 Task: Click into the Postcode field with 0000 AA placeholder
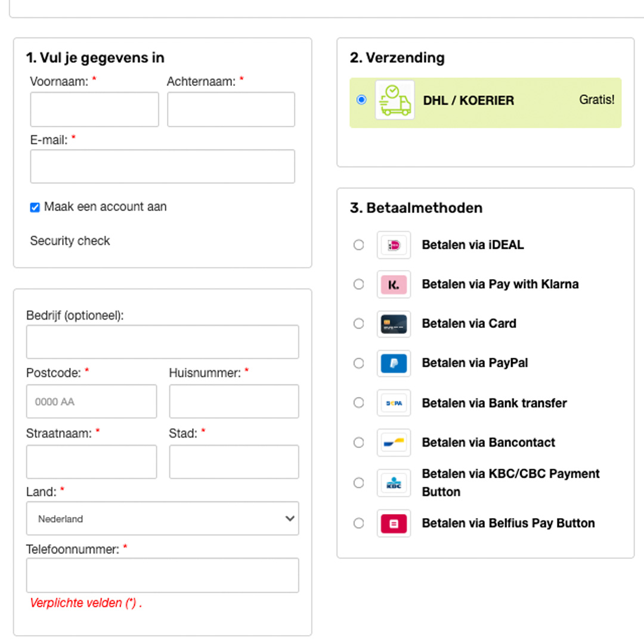[92, 401]
